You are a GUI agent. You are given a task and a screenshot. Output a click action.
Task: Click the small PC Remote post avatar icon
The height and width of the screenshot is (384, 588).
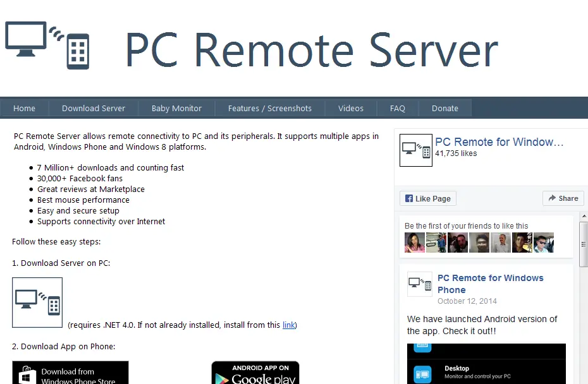pyautogui.click(x=420, y=284)
